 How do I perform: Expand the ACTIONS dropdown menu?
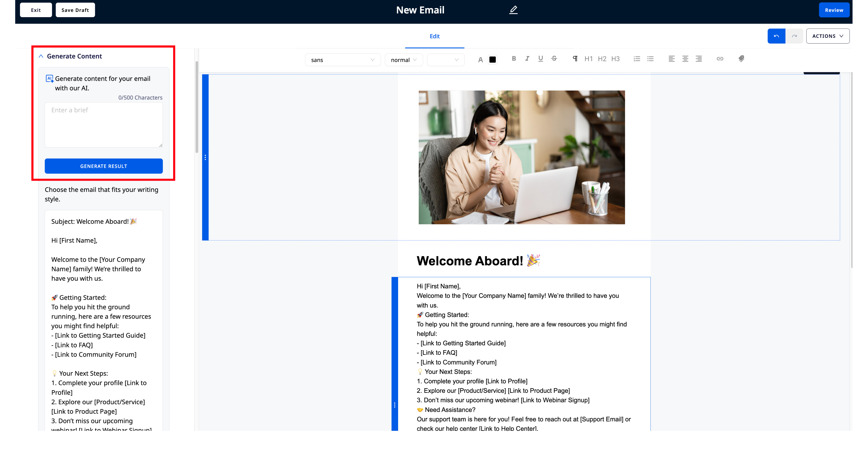(827, 36)
